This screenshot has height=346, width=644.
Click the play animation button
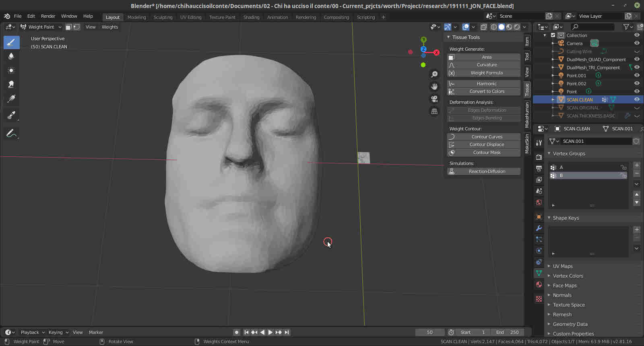tap(270, 332)
